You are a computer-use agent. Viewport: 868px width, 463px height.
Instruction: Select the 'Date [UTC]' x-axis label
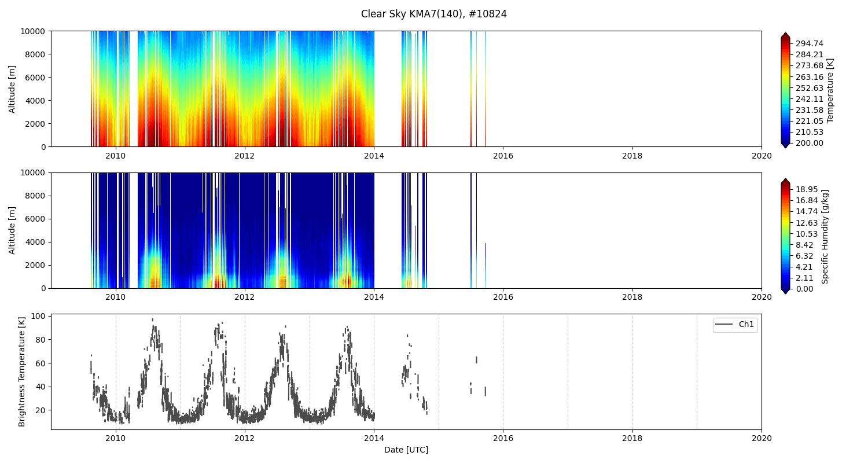(406, 450)
